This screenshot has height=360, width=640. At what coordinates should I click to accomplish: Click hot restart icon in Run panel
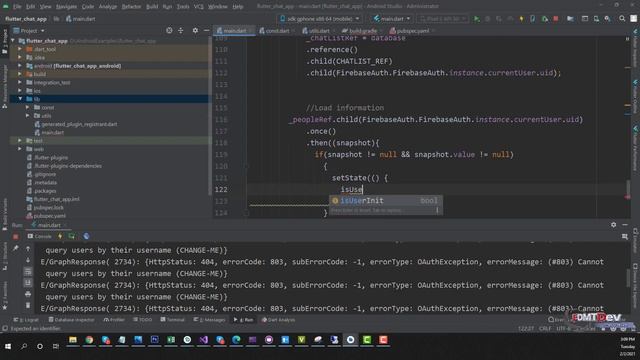pyautogui.click(x=72, y=236)
